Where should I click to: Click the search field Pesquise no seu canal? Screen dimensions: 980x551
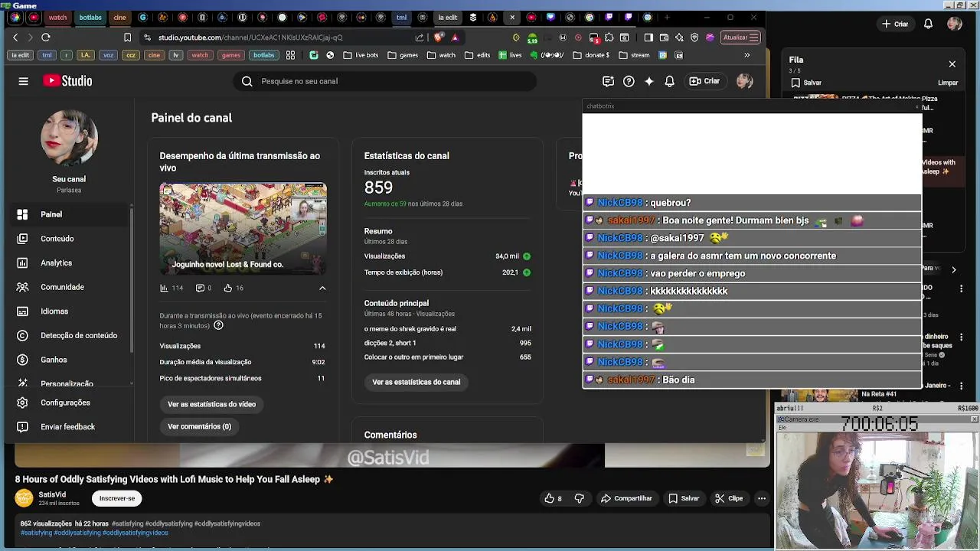(384, 81)
